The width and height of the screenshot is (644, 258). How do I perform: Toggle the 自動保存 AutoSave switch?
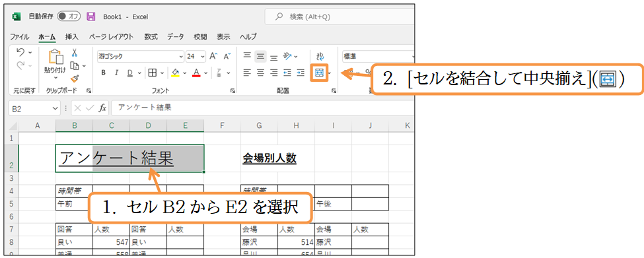[69, 16]
